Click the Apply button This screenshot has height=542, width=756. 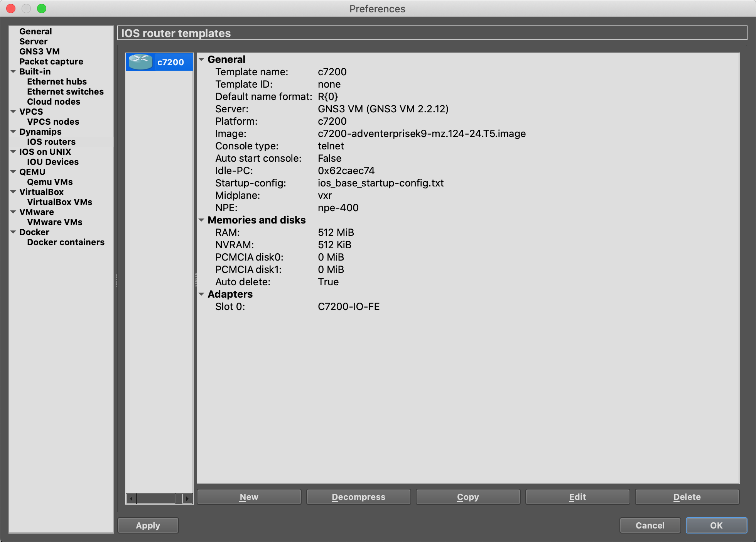(148, 525)
